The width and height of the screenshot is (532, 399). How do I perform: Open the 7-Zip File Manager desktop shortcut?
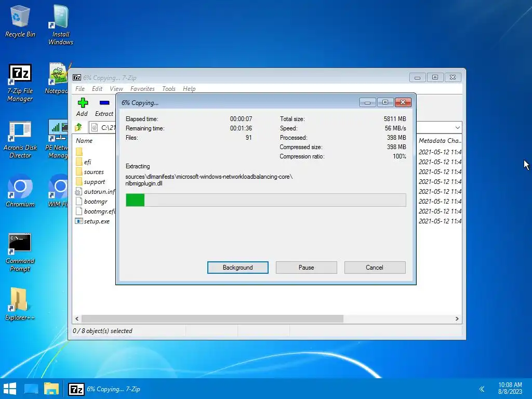pos(20,83)
